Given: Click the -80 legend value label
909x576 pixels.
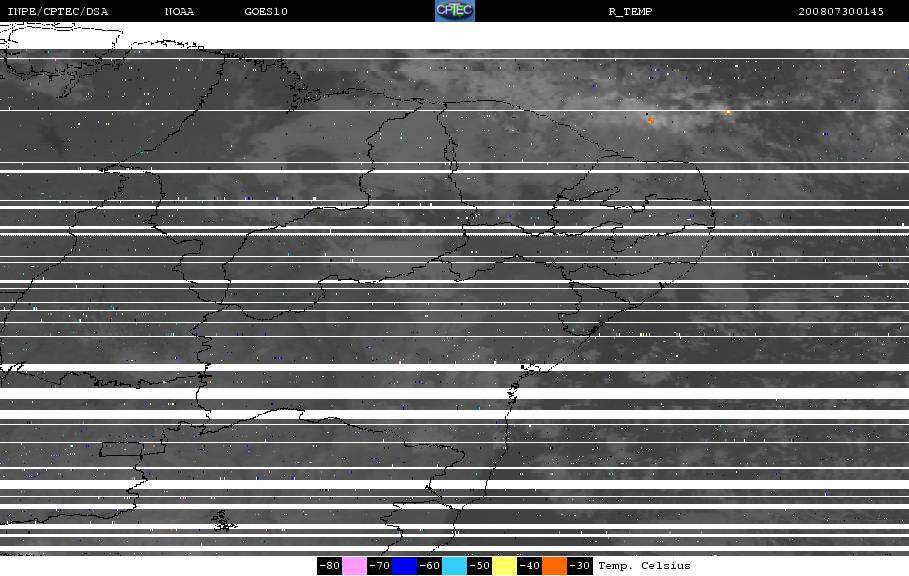Looking at the screenshot, I should [329, 566].
